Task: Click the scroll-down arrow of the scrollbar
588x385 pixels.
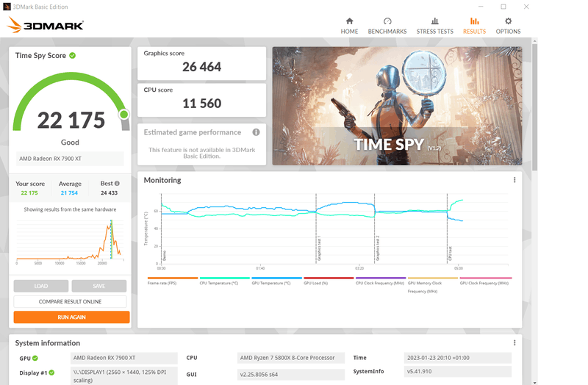Action: [534, 382]
